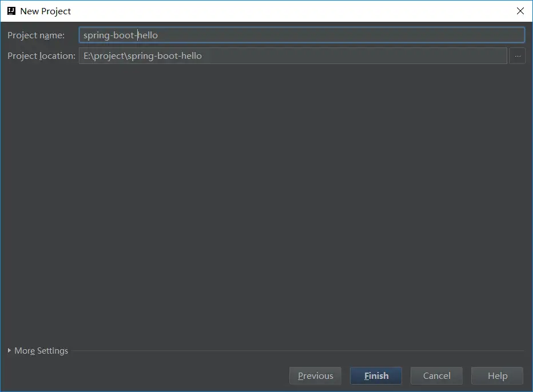Click the IntelliJ IDEA logo in title bar
This screenshot has width=533, height=392.
coord(11,11)
